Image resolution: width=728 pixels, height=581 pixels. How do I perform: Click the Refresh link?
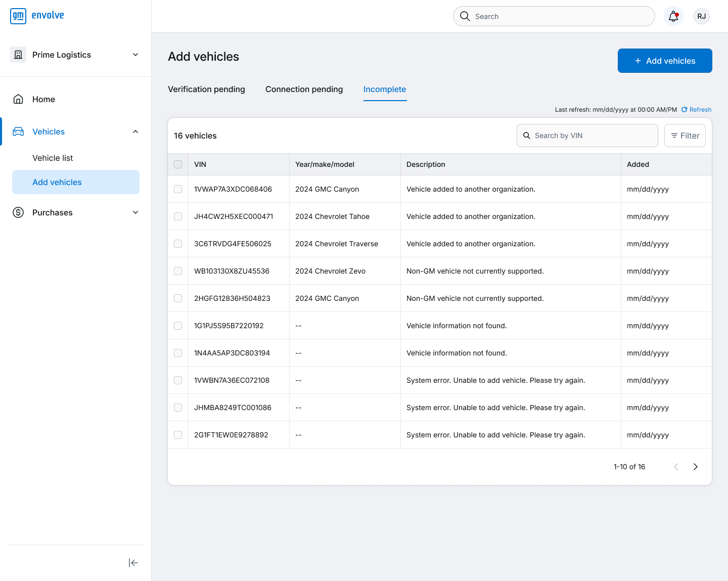(x=696, y=110)
